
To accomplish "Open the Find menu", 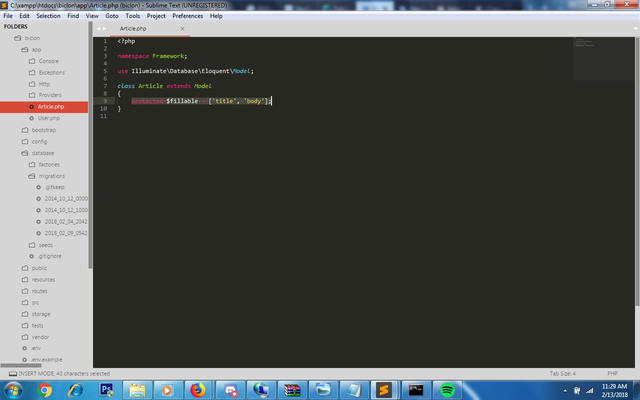I will pos(73,16).
